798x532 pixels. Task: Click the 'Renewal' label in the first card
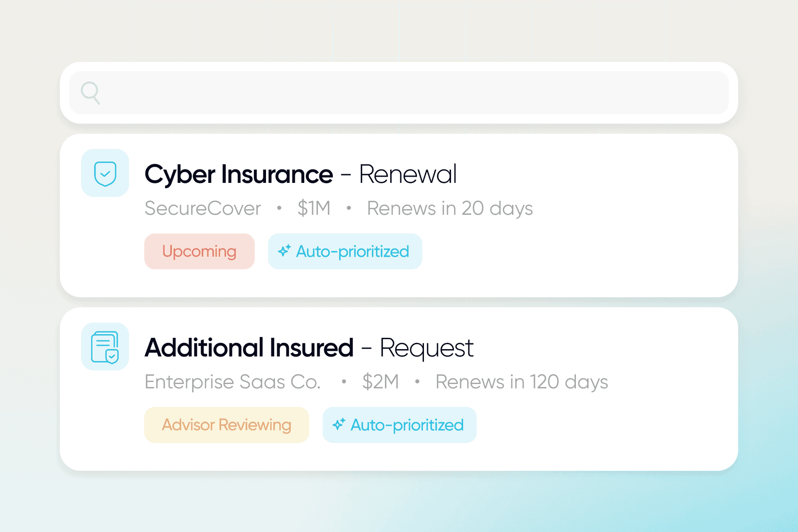click(x=408, y=174)
